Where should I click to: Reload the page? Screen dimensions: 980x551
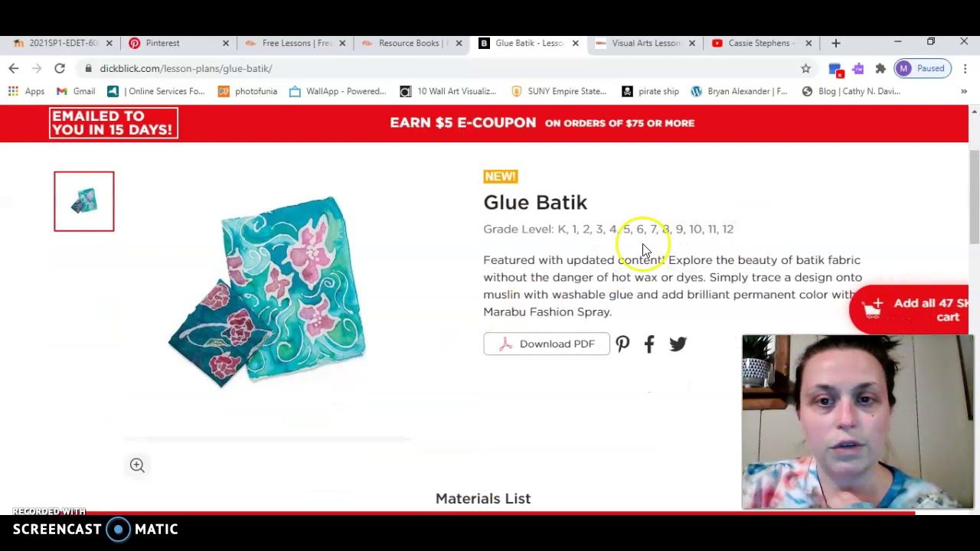(x=59, y=68)
